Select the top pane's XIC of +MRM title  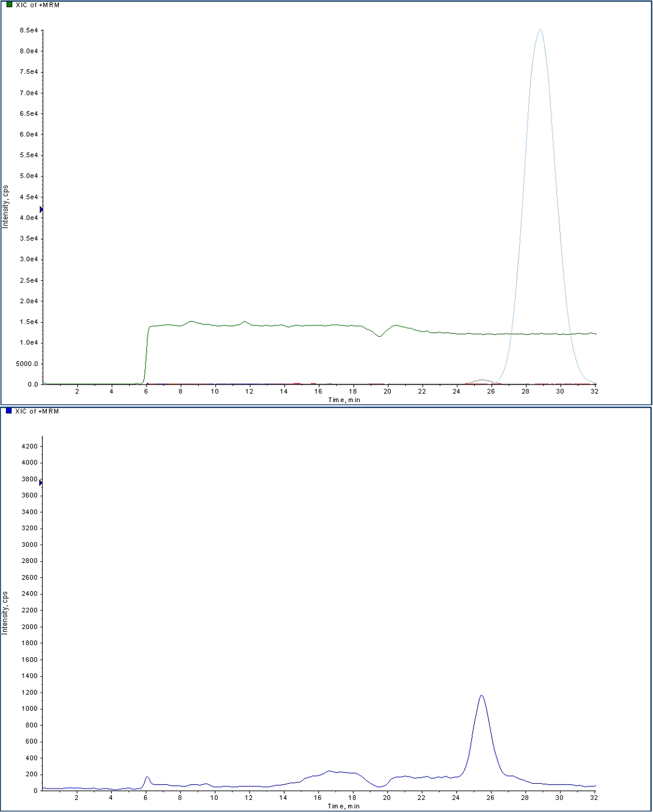tap(37, 5)
